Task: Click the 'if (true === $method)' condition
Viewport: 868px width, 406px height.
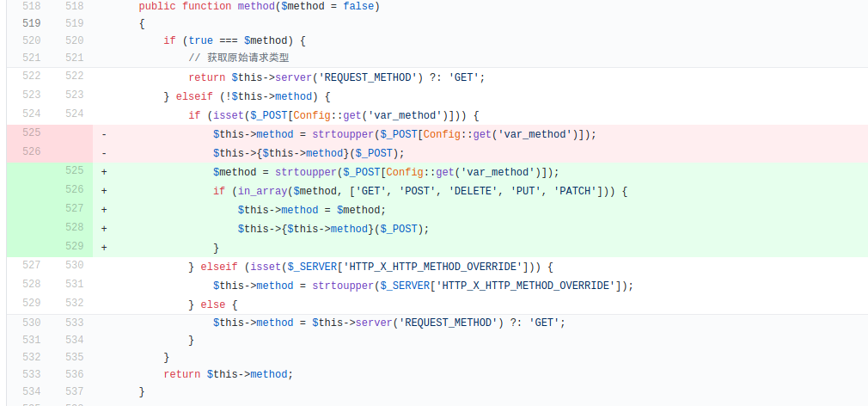Action: click(x=235, y=40)
